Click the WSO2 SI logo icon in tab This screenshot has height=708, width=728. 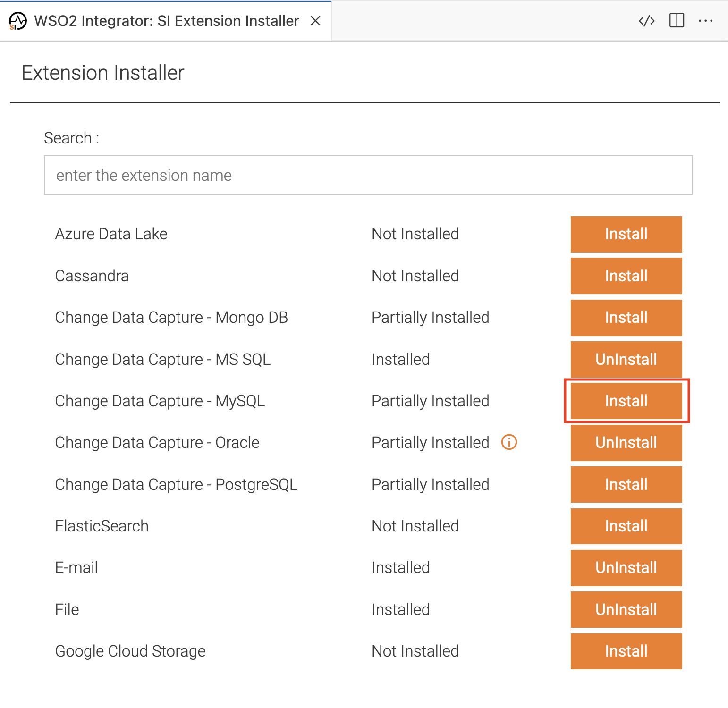click(18, 21)
